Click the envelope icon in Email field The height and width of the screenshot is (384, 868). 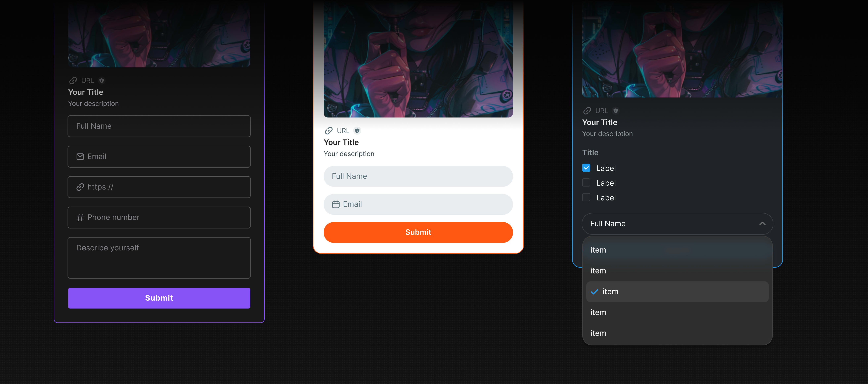point(80,157)
